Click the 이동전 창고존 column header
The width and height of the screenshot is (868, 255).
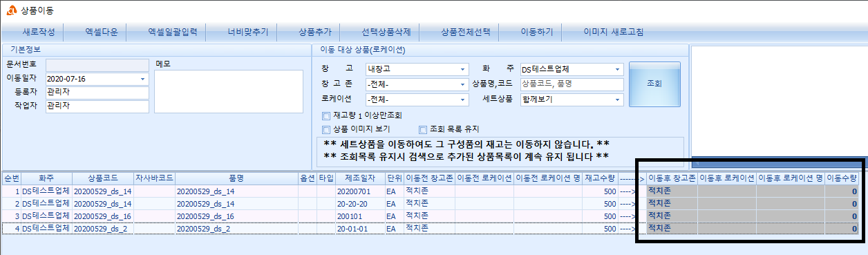(429, 178)
